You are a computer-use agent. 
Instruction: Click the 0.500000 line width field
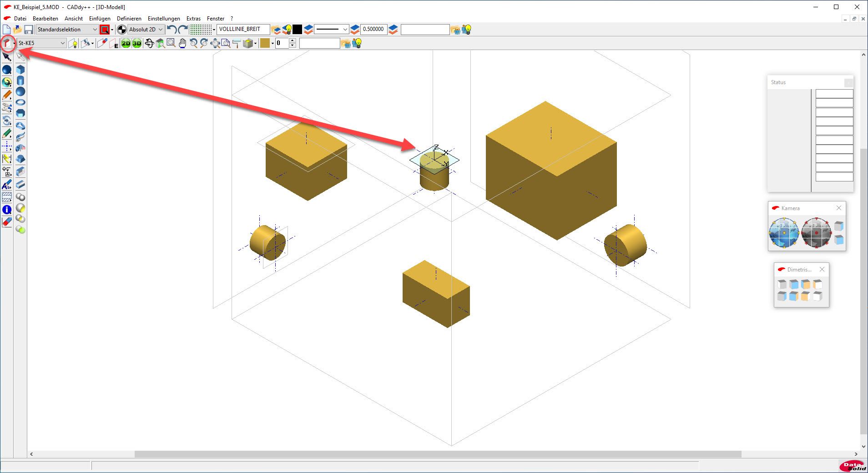click(373, 30)
